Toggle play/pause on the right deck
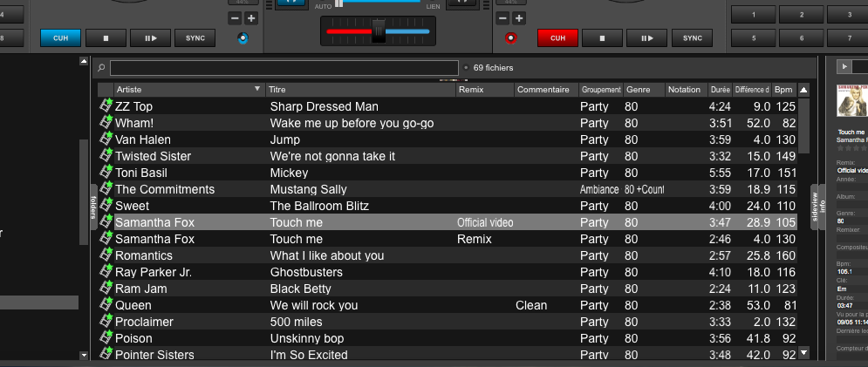Image resolution: width=868 pixels, height=367 pixels. point(647,38)
